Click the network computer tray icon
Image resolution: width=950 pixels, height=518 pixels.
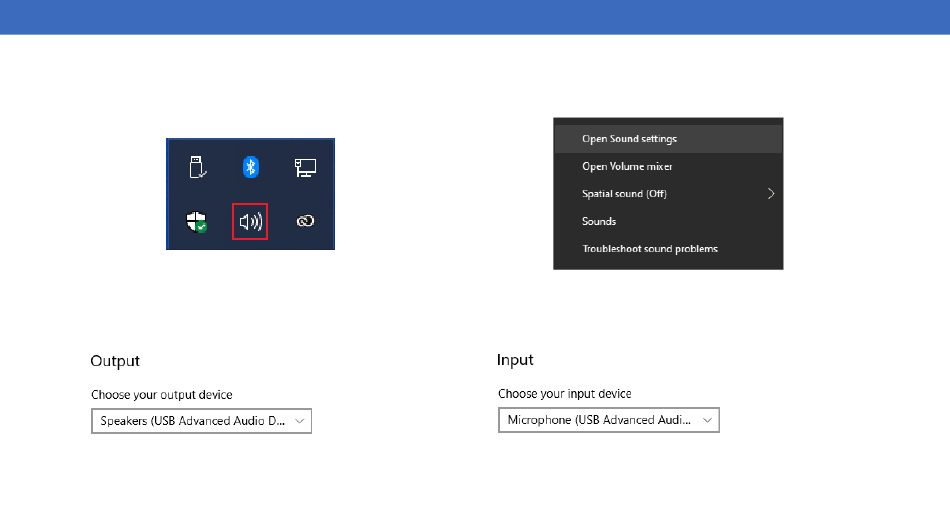click(305, 167)
